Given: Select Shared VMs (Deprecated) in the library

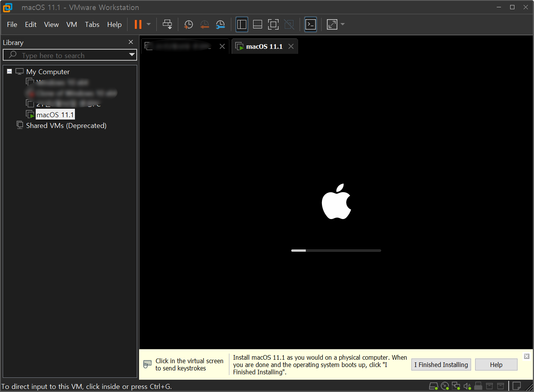Looking at the screenshot, I should point(66,126).
